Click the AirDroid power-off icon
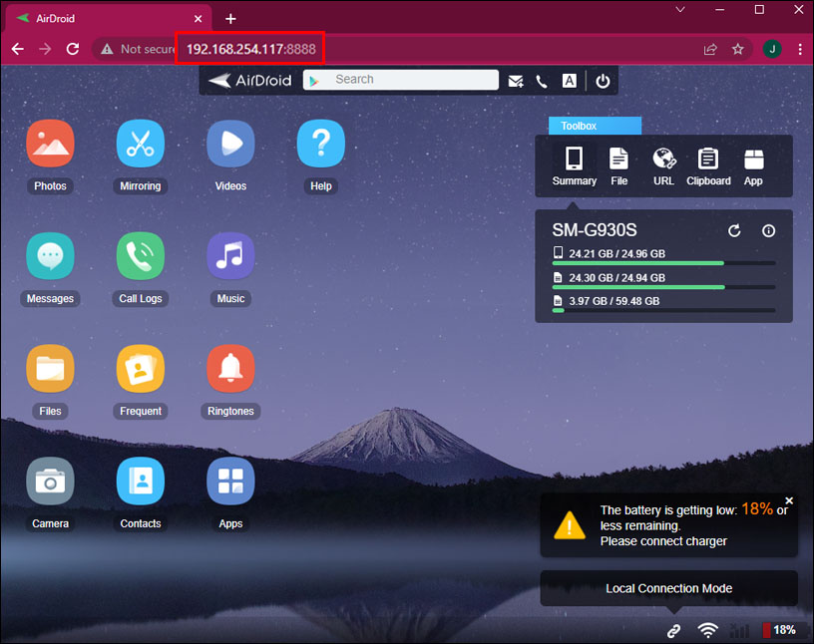 click(603, 81)
